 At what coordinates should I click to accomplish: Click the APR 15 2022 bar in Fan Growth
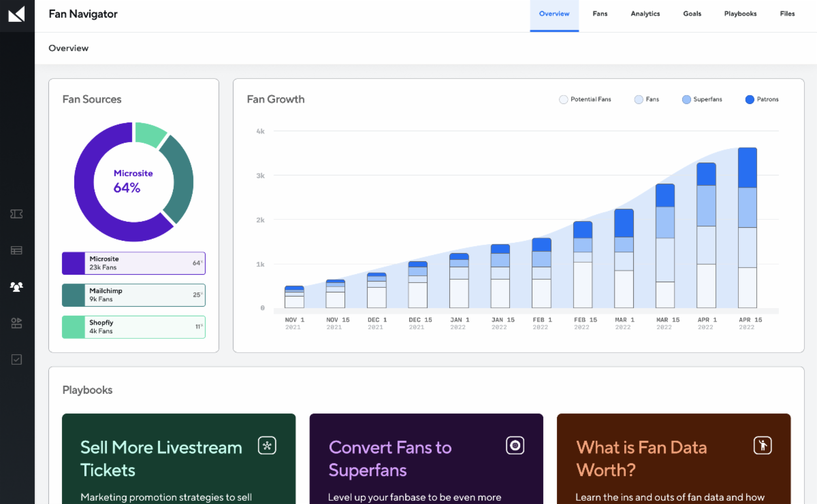(748, 228)
